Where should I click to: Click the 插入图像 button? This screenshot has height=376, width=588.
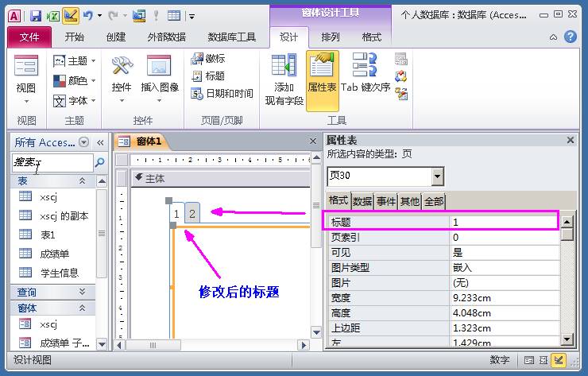160,79
